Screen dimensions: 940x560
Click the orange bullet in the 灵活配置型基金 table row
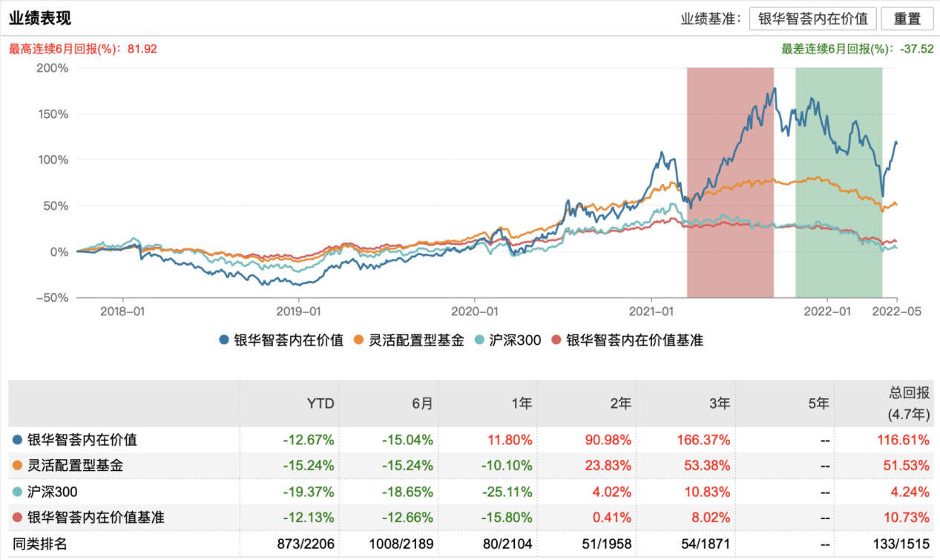pos(17,466)
